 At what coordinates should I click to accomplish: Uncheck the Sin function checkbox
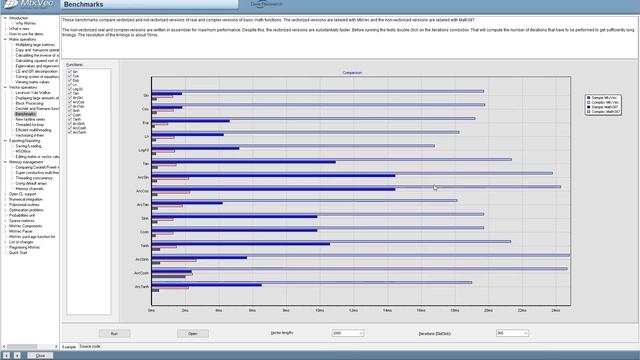click(x=70, y=71)
